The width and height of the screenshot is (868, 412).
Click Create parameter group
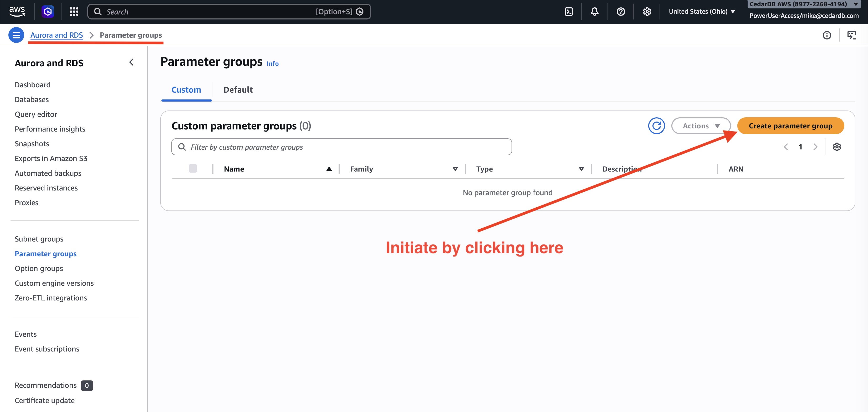click(x=790, y=125)
